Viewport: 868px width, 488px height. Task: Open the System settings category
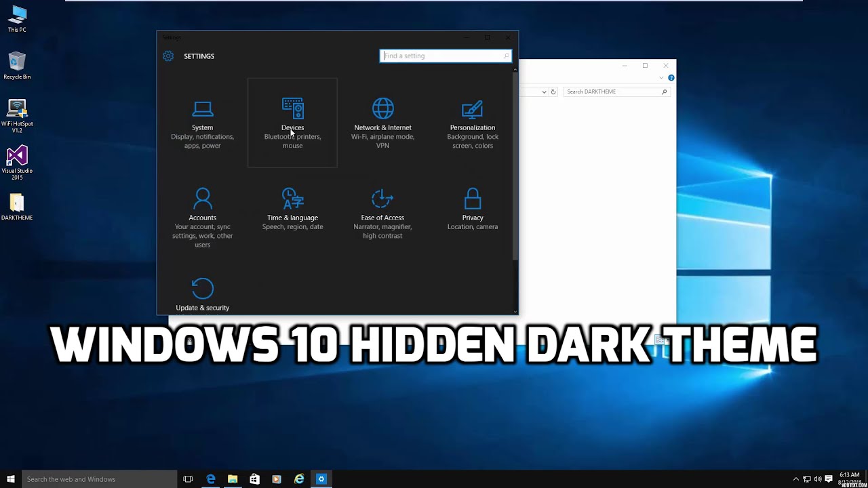[x=202, y=123]
